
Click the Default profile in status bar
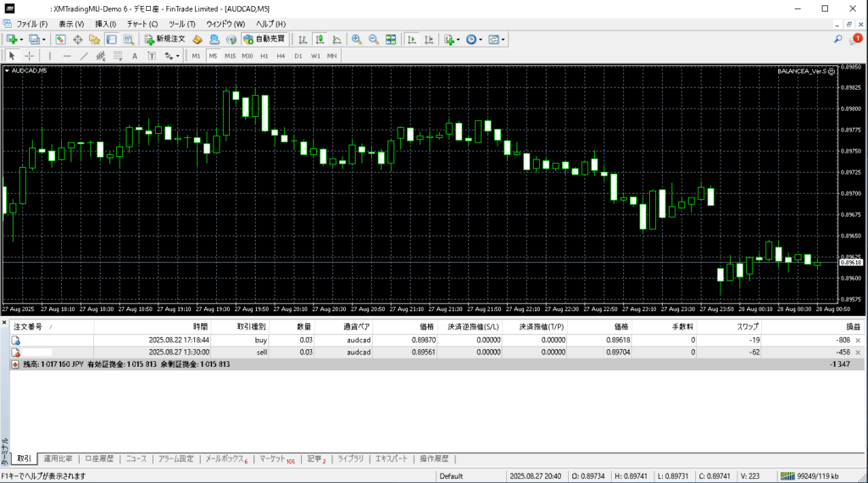pyautogui.click(x=451, y=476)
